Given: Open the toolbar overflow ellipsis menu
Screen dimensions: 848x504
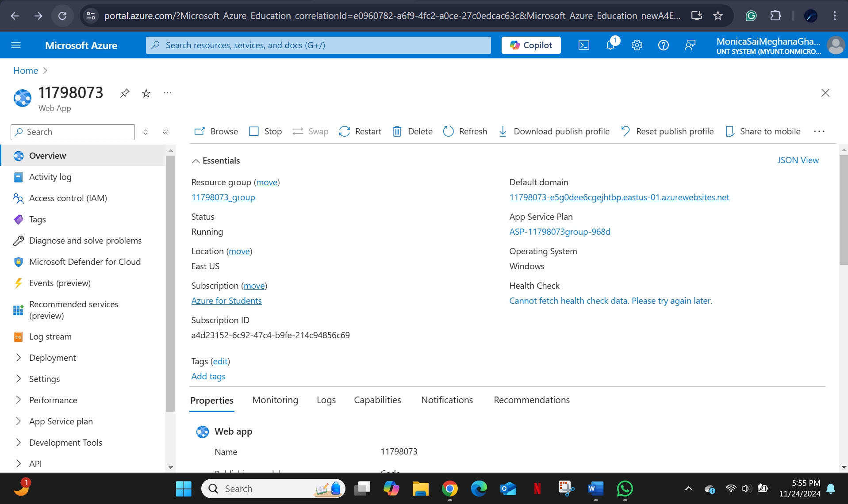Looking at the screenshot, I should pos(819,131).
